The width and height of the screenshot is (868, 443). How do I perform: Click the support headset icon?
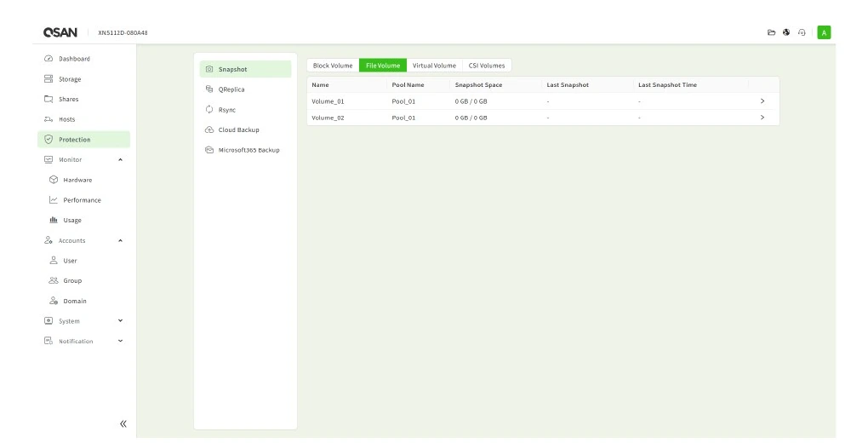click(x=802, y=32)
